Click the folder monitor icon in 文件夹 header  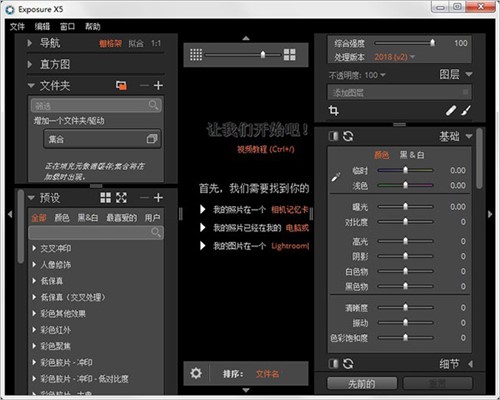coord(121,86)
